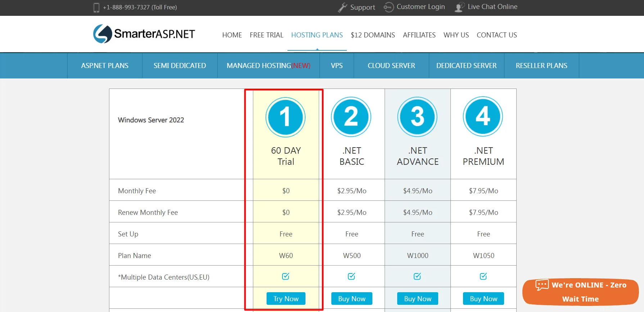Click Buy Now for .NET Premium
Screen dimensions: 644x312
(x=484, y=299)
